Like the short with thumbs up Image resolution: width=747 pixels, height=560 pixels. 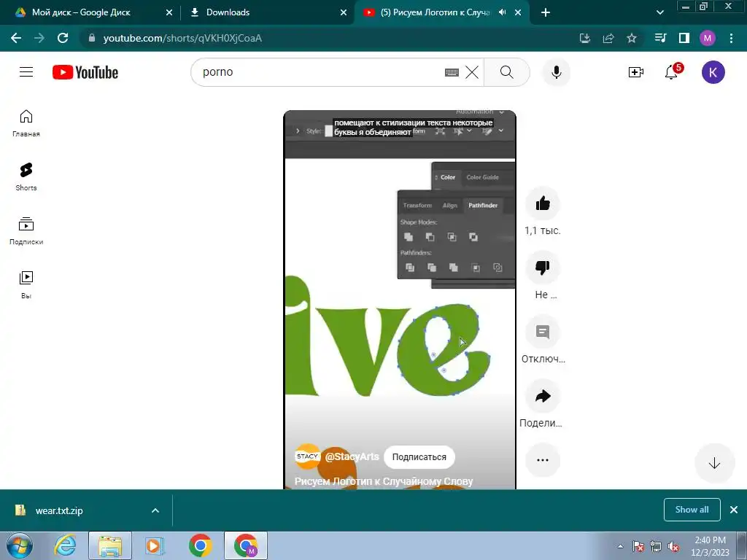tap(543, 204)
